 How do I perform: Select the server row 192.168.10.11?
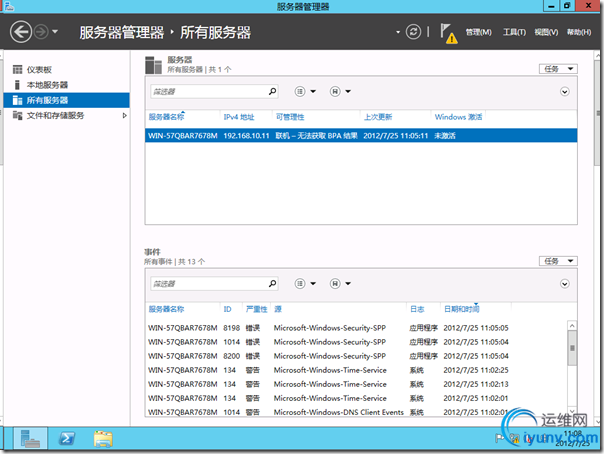pos(361,136)
